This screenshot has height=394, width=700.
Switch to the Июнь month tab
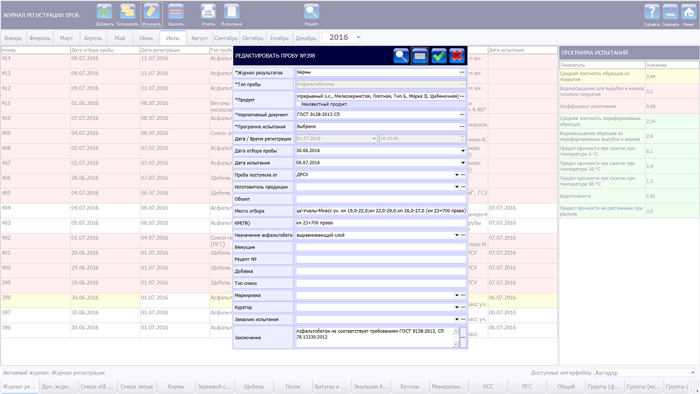(x=146, y=38)
